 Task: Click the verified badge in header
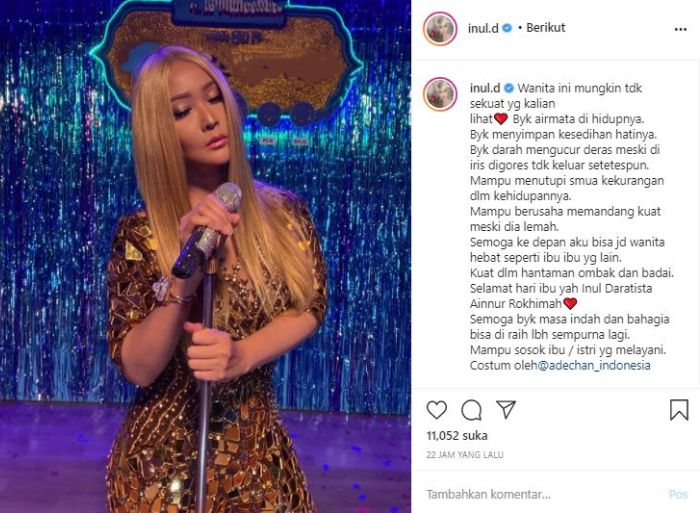click(507, 28)
